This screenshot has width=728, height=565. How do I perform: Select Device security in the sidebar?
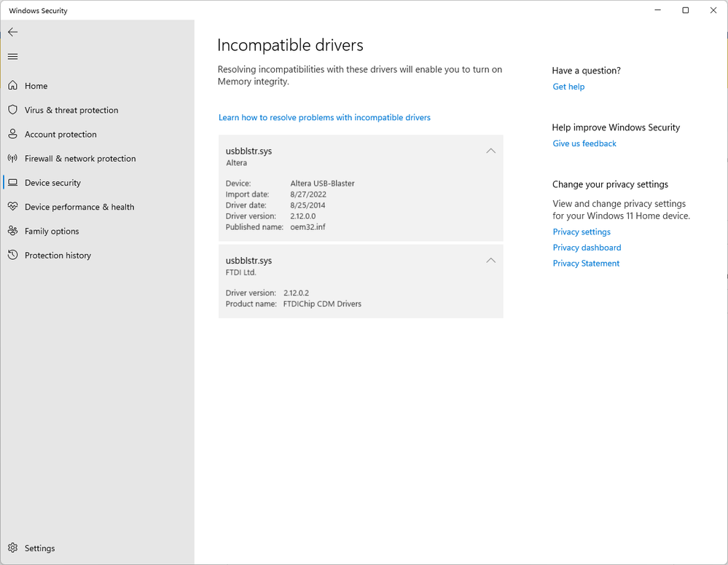pos(52,183)
